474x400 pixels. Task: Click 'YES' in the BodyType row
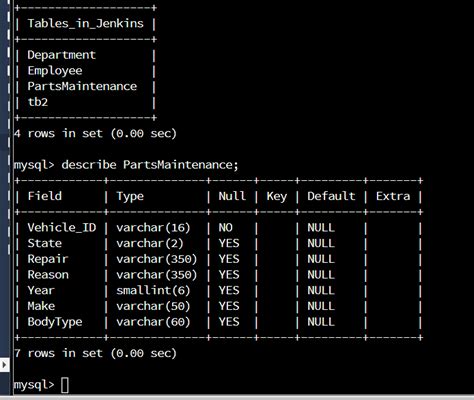click(229, 322)
